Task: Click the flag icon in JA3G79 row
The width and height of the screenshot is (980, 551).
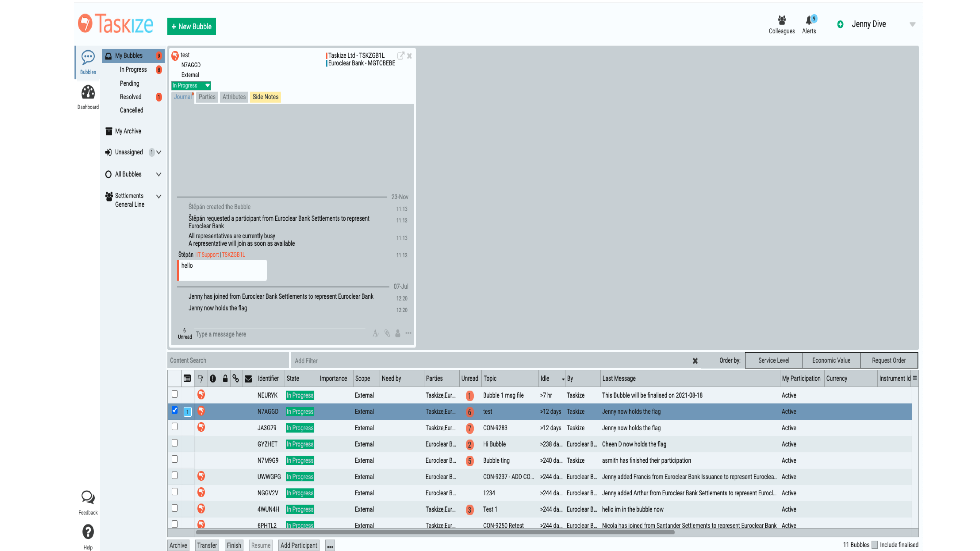Action: coord(201,428)
